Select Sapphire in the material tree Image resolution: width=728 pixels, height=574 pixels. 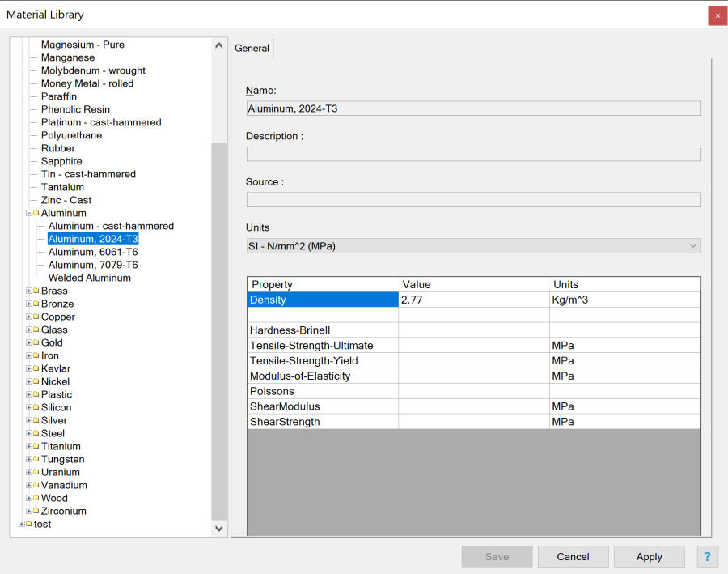pos(61,161)
